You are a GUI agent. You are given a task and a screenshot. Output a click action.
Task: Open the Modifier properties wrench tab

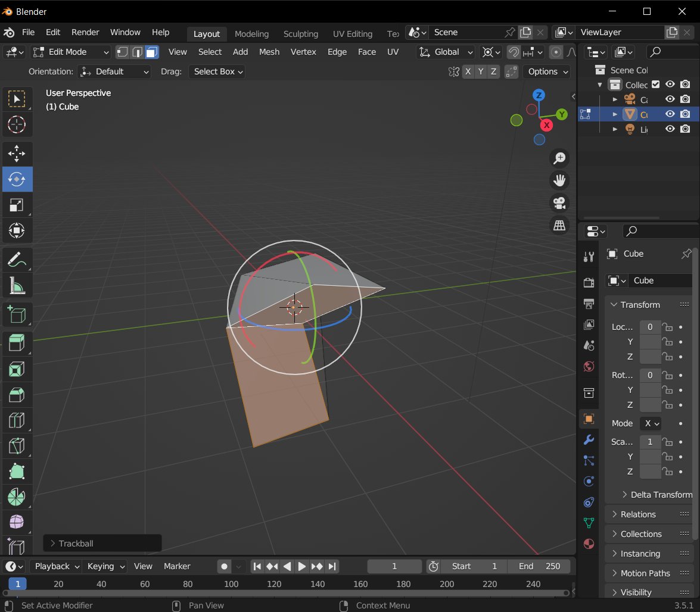point(589,439)
